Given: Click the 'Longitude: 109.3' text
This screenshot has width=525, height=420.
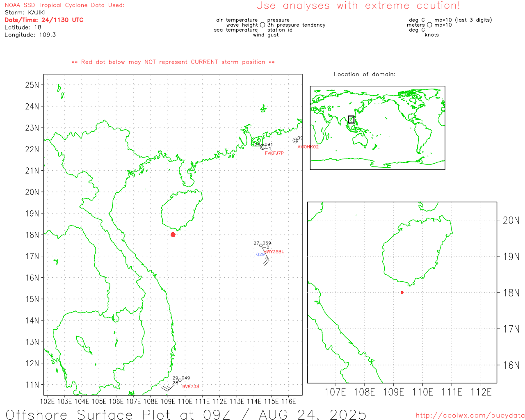Looking at the screenshot, I should coord(30,34).
